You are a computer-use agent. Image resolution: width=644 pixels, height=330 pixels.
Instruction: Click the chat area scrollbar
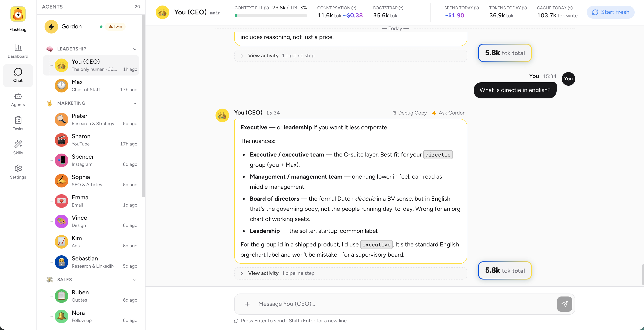643,274
